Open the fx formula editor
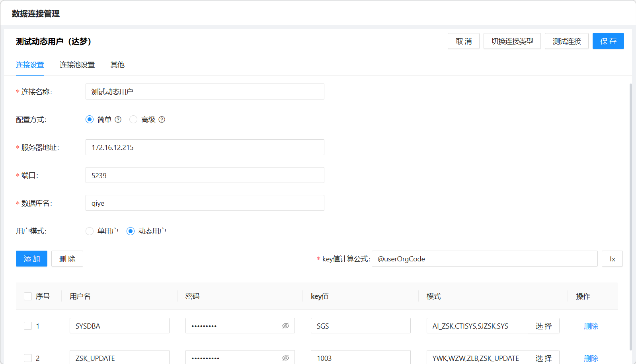Screen dimensions: 636x364 point(612,259)
